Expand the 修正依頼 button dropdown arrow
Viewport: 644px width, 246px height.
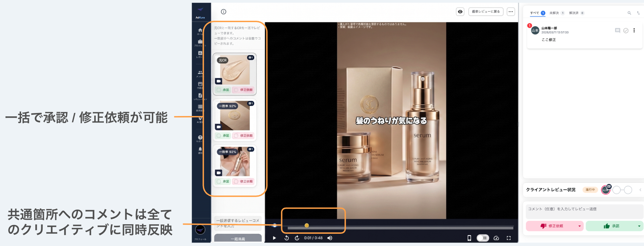[579, 226]
